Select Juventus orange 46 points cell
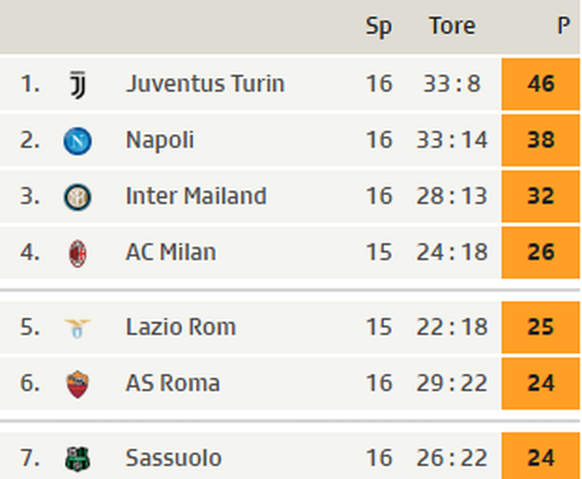This screenshot has height=479, width=582. pyautogui.click(x=540, y=84)
